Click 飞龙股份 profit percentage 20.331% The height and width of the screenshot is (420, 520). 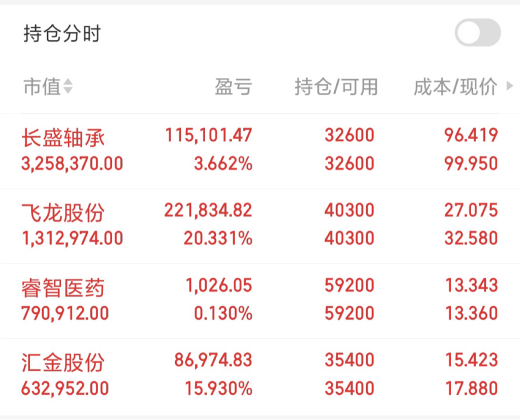[x=218, y=238]
